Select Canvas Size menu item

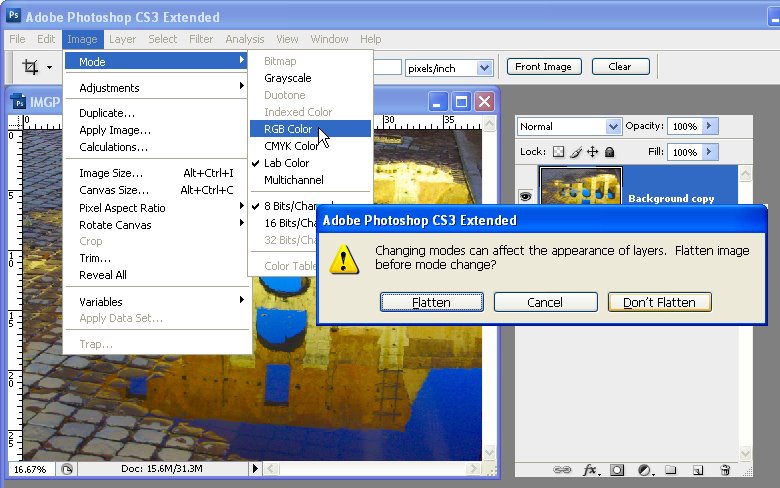pos(156,190)
